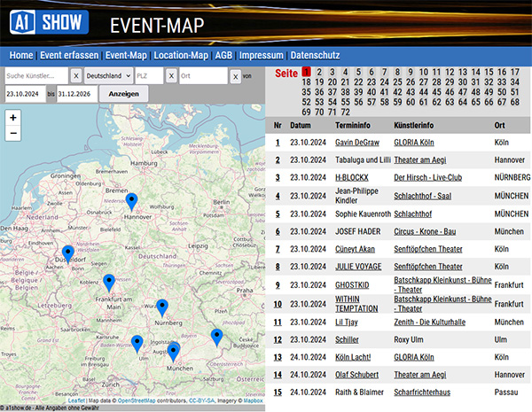Open the Leaflet attribution link
Image resolution: width=532 pixels, height=412 pixels.
pyautogui.click(x=76, y=400)
